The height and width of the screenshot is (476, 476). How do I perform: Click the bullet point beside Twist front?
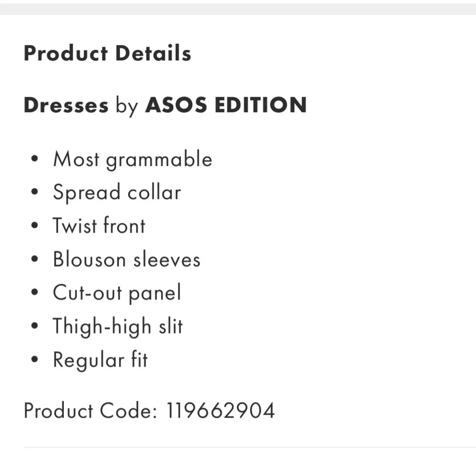[x=34, y=226]
